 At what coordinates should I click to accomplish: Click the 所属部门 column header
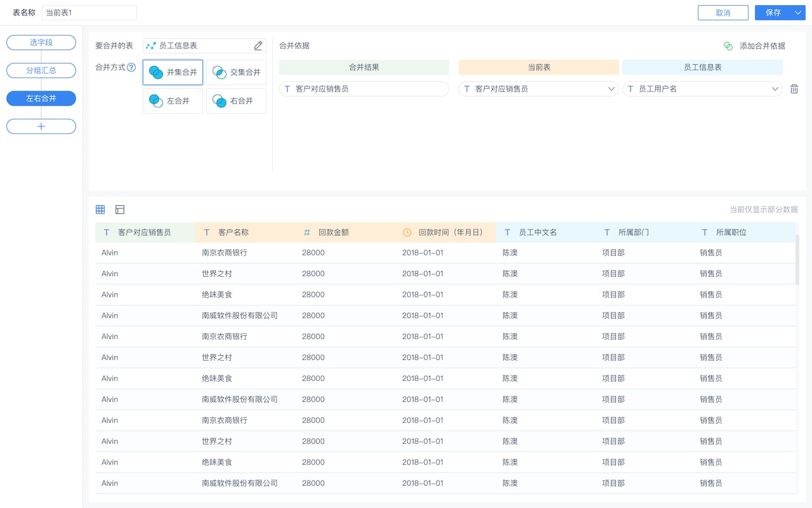[646, 232]
